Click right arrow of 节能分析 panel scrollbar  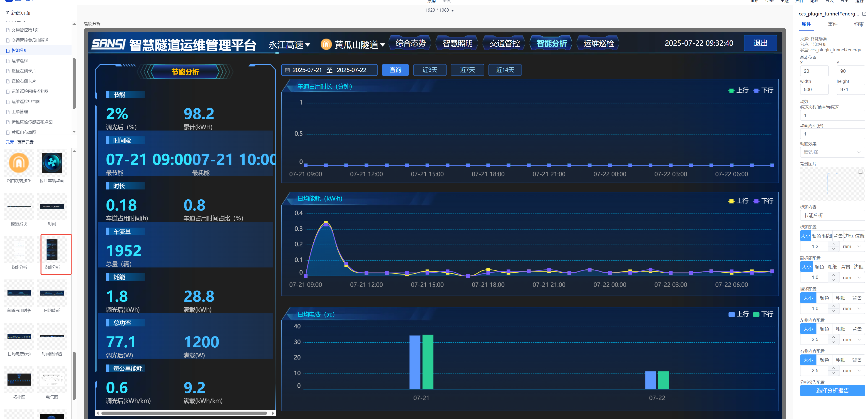[273, 413]
